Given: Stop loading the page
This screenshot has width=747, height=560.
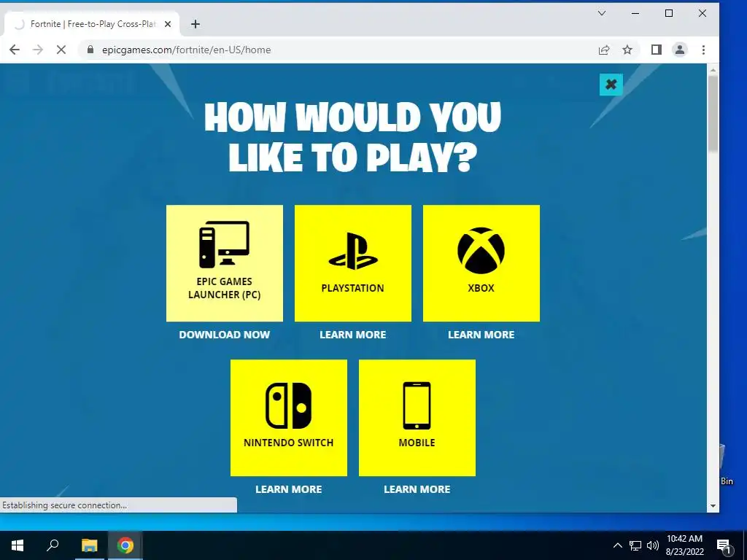Looking at the screenshot, I should coord(61,50).
